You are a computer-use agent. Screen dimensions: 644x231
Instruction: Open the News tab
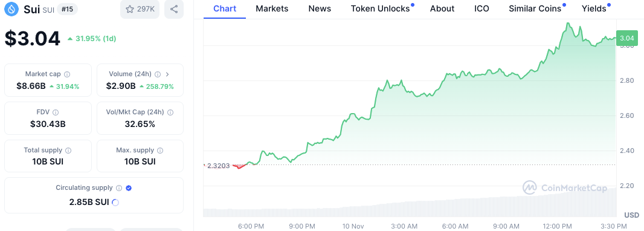pos(320,8)
